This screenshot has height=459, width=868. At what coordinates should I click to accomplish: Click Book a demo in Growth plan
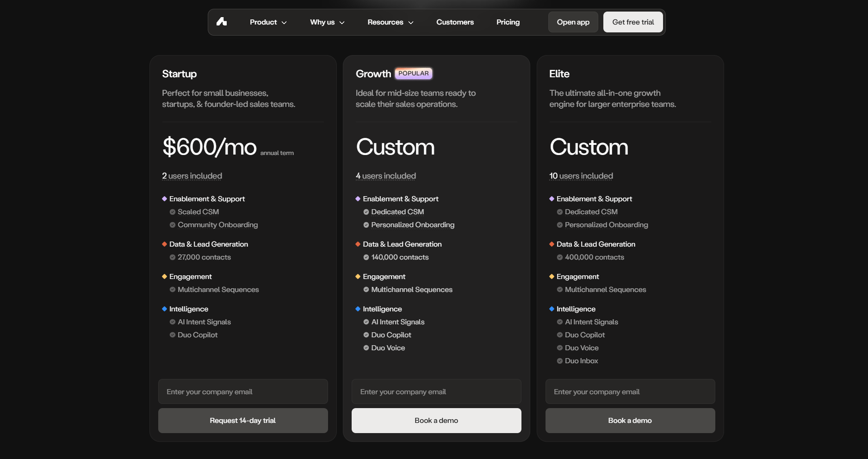pyautogui.click(x=436, y=420)
